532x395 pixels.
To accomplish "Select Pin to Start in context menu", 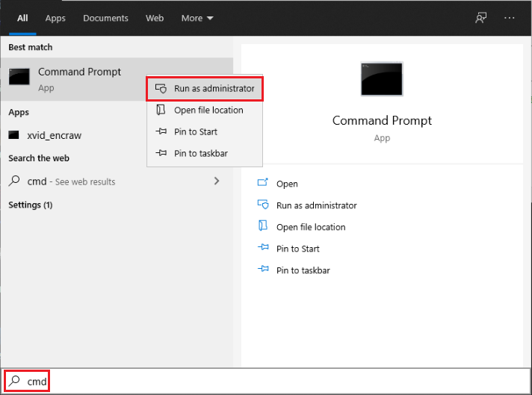I will (196, 131).
